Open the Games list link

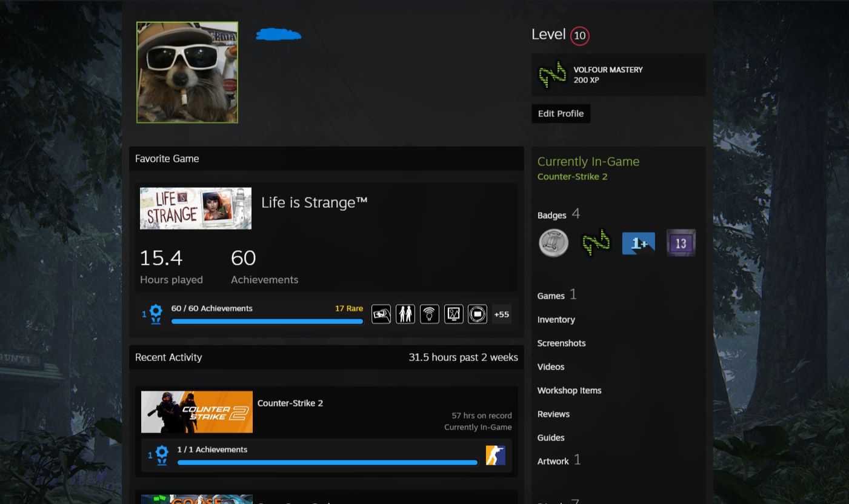tap(551, 296)
